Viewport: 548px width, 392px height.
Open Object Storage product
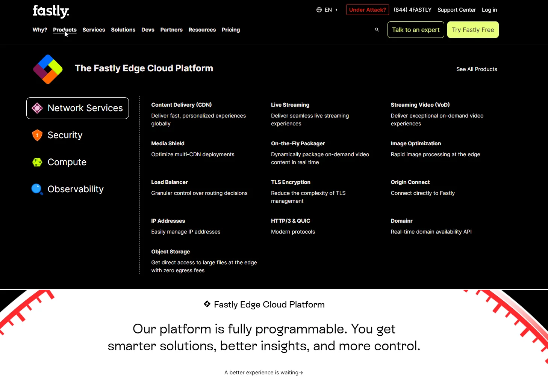[x=171, y=252]
